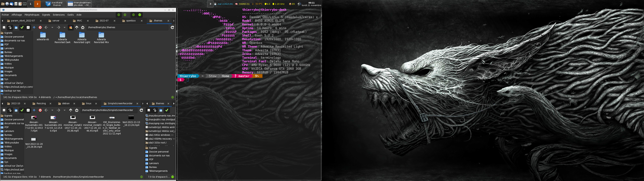Go back using the left arrow in .themes panel
Viewport: 644px width, 181px height.
[46, 27]
